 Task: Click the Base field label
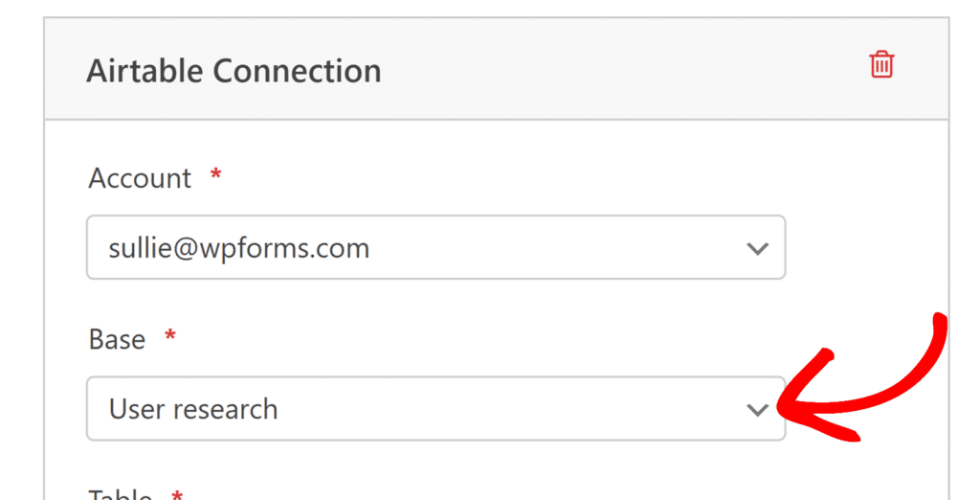117,340
